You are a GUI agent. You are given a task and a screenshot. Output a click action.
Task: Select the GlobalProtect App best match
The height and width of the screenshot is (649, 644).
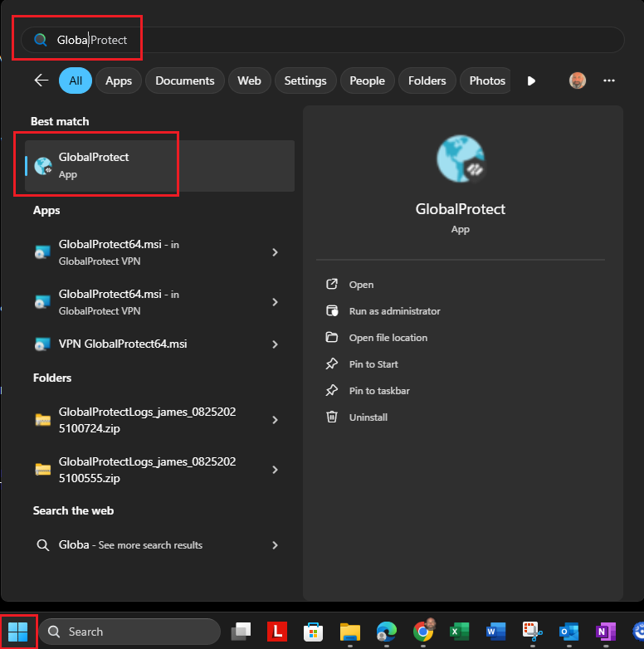pos(160,165)
